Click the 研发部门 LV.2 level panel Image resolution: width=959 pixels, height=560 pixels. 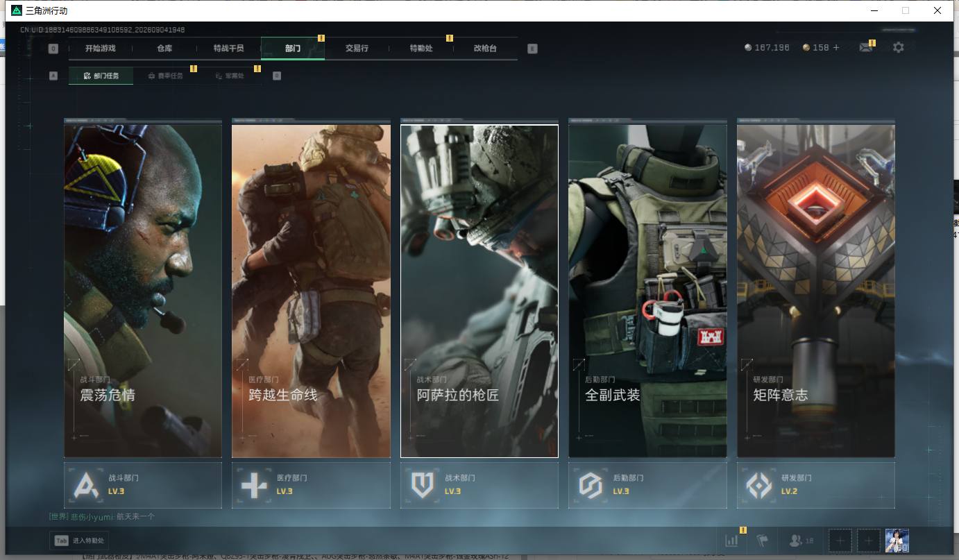pyautogui.click(x=816, y=486)
